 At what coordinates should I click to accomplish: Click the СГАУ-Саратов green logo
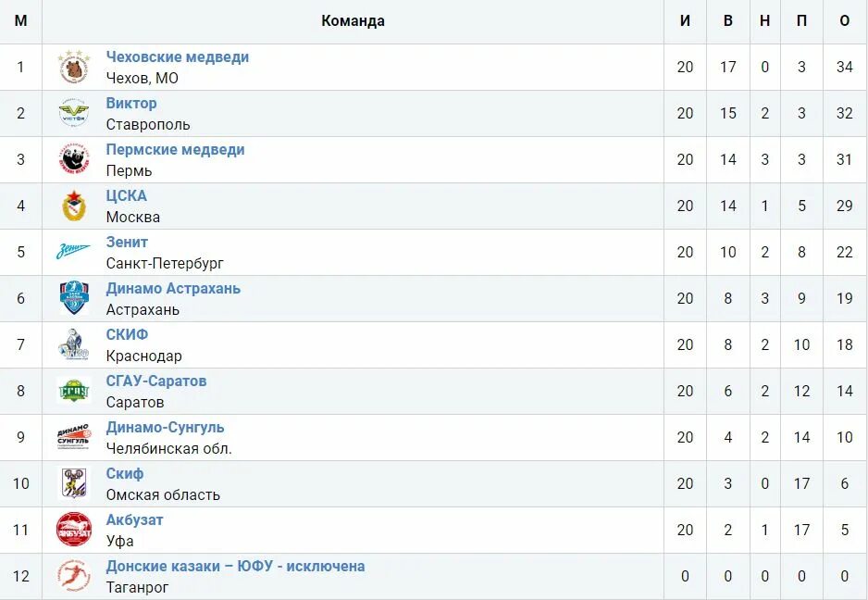pyautogui.click(x=74, y=391)
